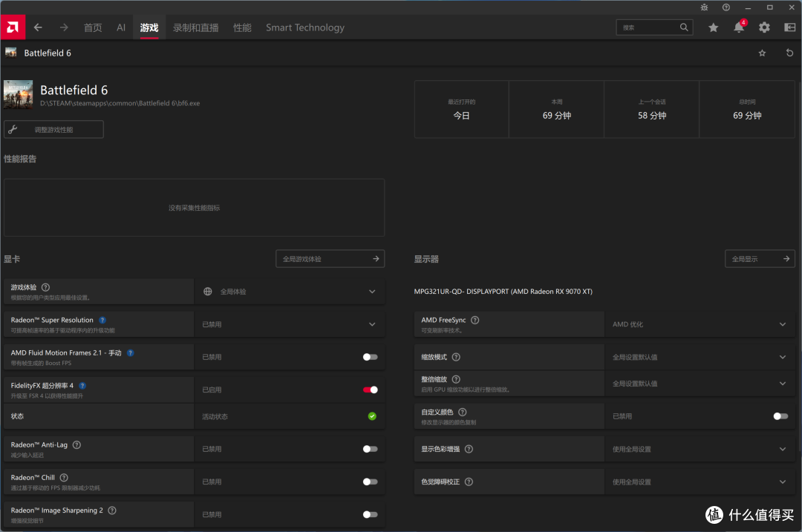This screenshot has height=532, width=802.
Task: Switch to the 录制和直播 tab
Action: click(196, 27)
